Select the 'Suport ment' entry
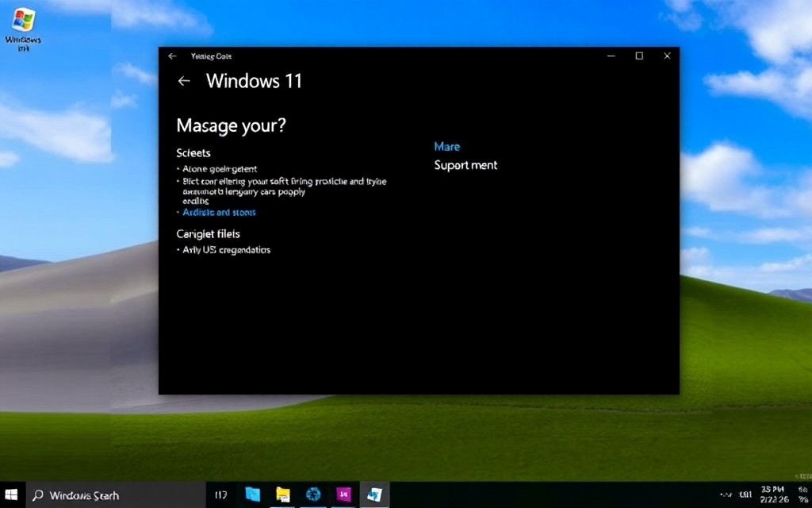The width and height of the screenshot is (812, 508). click(x=465, y=165)
